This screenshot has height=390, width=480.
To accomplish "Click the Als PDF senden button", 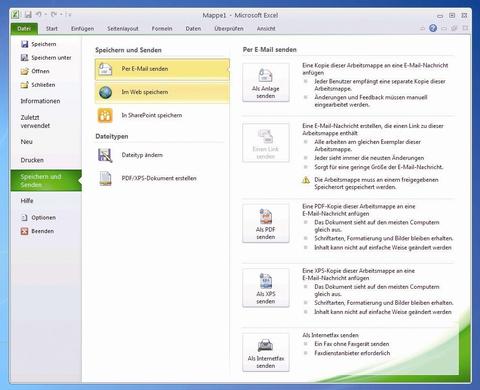I will (266, 223).
